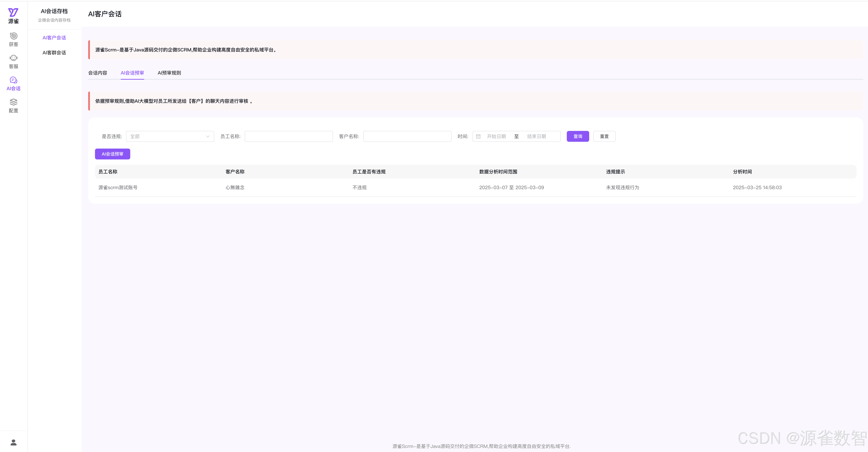Click the 源雀 logo icon

coord(13,13)
